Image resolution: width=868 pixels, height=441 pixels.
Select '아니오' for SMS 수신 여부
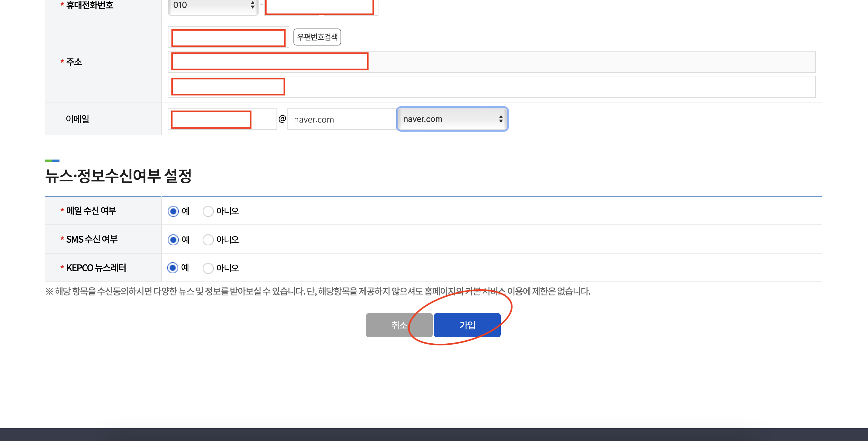click(x=208, y=240)
